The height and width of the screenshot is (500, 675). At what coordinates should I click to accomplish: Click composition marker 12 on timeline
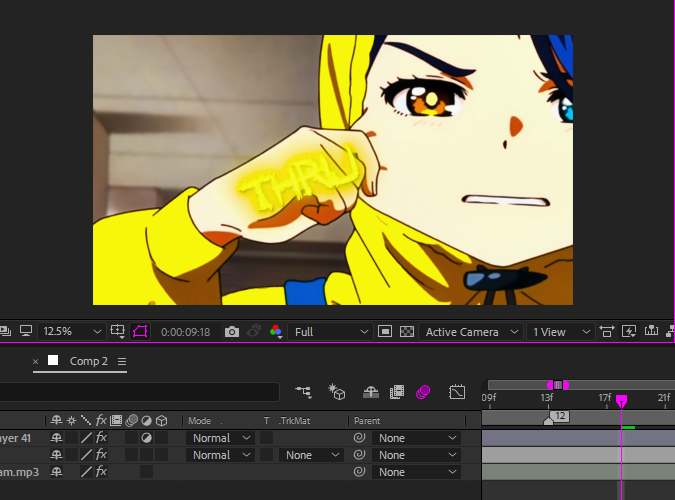559,416
